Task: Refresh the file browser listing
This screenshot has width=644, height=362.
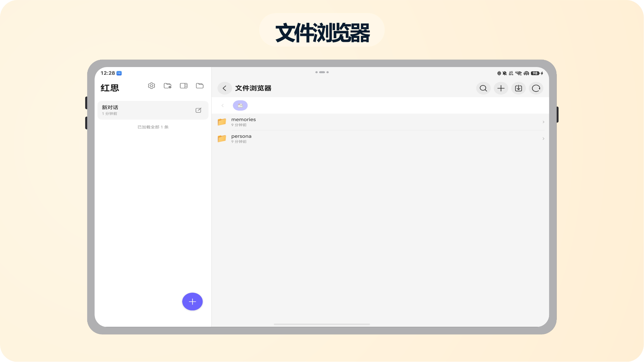Action: click(536, 88)
